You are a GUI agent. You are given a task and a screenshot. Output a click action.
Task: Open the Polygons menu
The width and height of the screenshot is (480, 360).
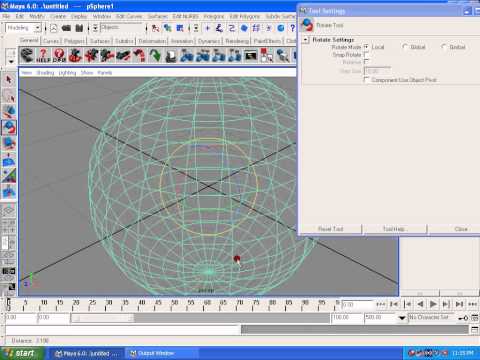[x=214, y=16]
